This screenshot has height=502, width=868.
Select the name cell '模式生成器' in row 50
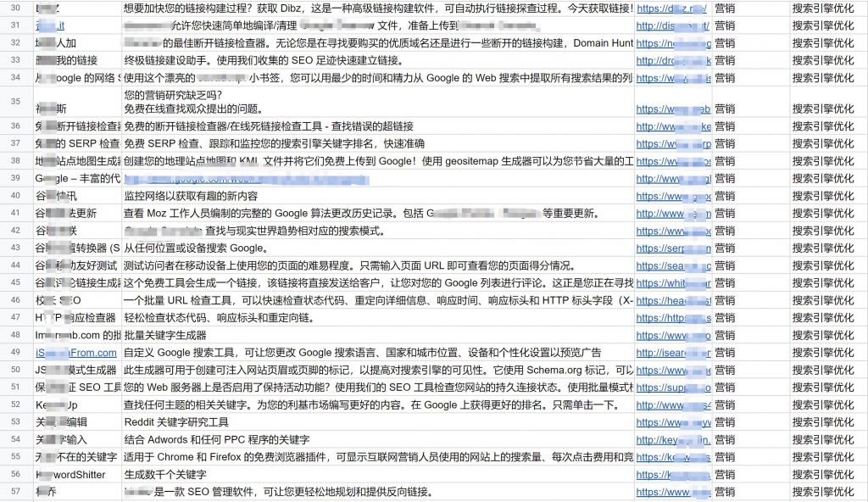(77, 370)
